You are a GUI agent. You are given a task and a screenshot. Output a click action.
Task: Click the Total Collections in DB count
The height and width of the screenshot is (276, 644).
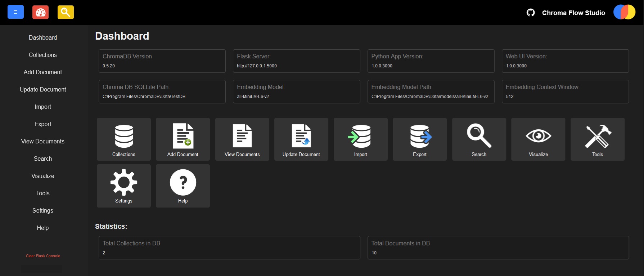[x=104, y=253]
